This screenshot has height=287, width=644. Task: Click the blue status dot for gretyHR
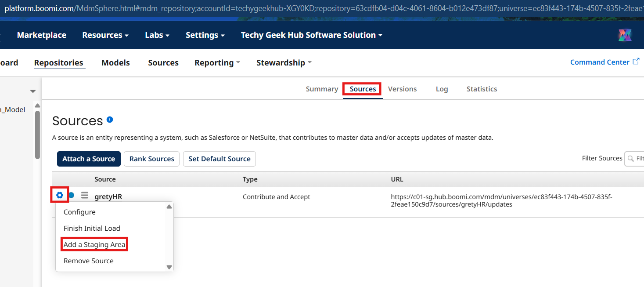71,195
